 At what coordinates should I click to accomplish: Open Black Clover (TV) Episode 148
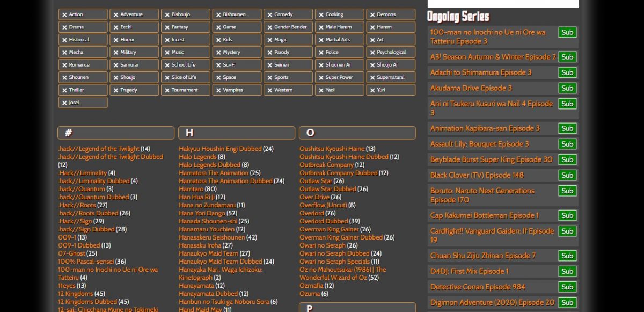tap(477, 175)
